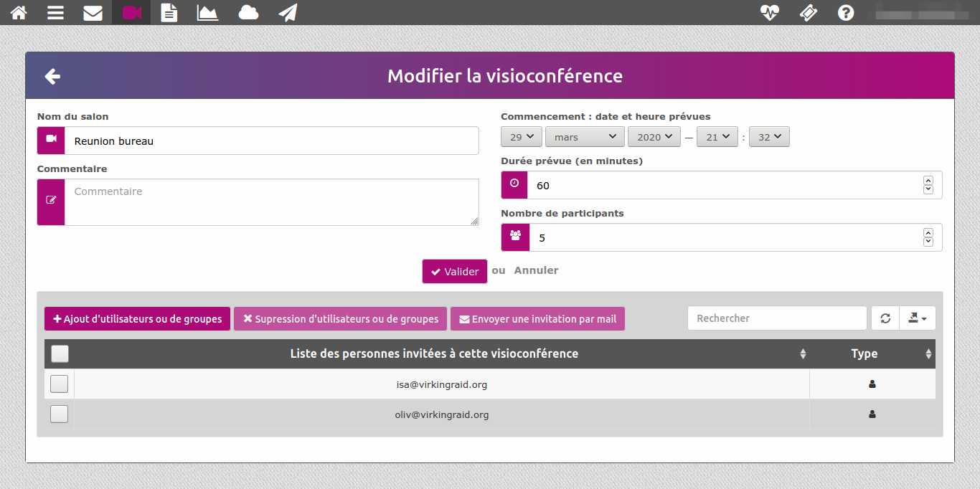Toggle the select-all checkbox in table header

point(60,353)
